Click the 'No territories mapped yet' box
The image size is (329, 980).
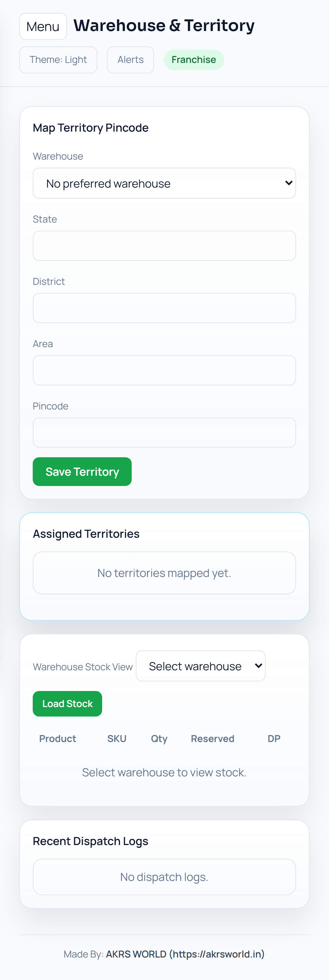164,573
